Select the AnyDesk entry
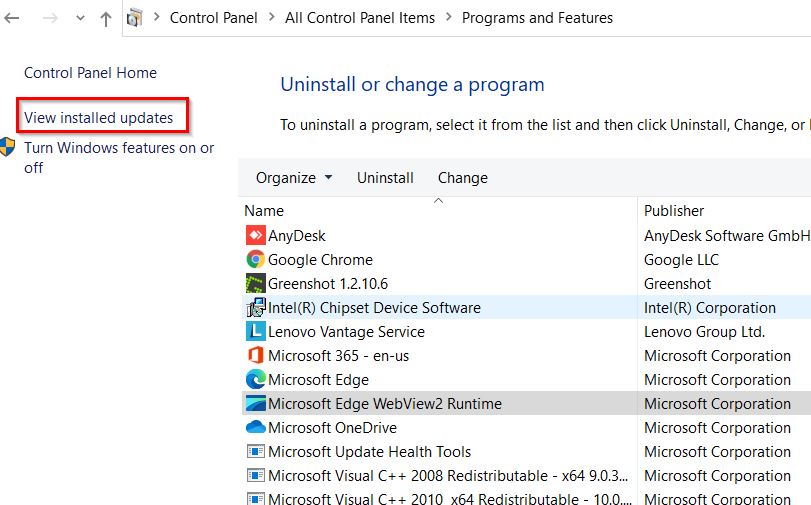Image resolution: width=811 pixels, height=505 pixels. click(296, 235)
